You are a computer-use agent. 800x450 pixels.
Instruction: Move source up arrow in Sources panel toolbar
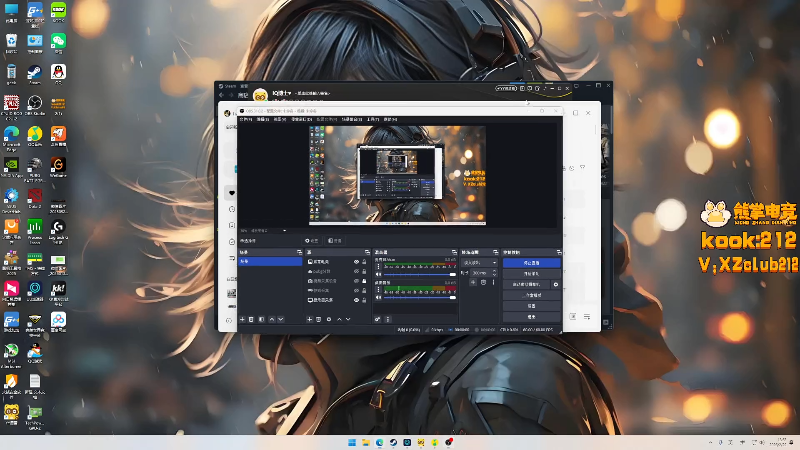coord(339,319)
